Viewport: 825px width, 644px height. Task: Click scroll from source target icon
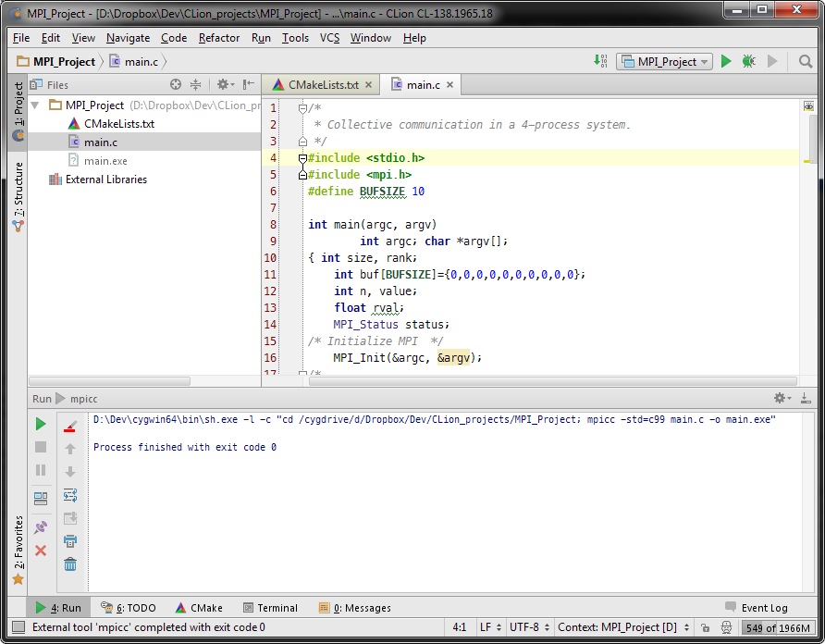tap(176, 84)
